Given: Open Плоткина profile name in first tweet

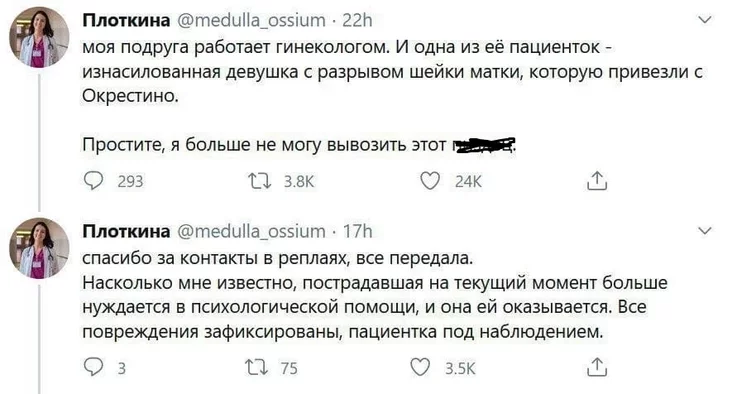Looking at the screenshot, I should [x=126, y=21].
